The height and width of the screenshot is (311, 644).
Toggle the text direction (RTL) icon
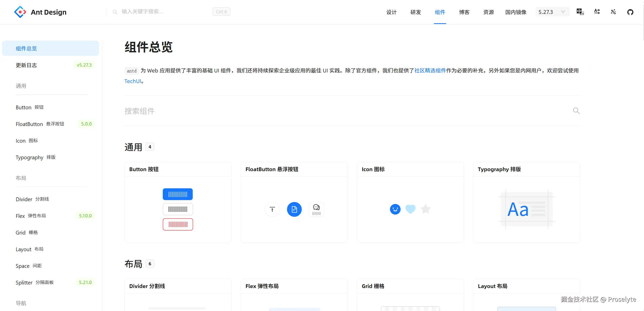click(x=597, y=12)
